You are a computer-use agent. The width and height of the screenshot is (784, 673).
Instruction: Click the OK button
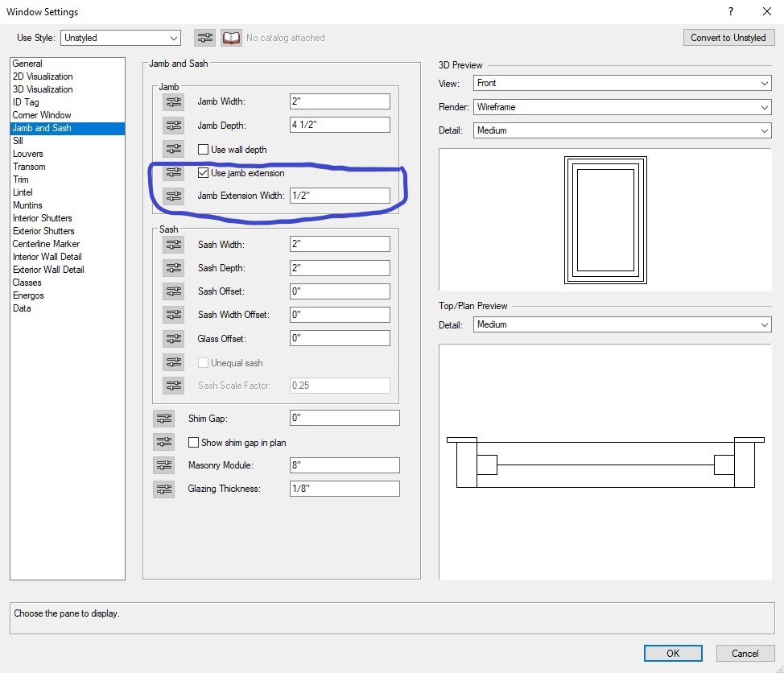672,654
